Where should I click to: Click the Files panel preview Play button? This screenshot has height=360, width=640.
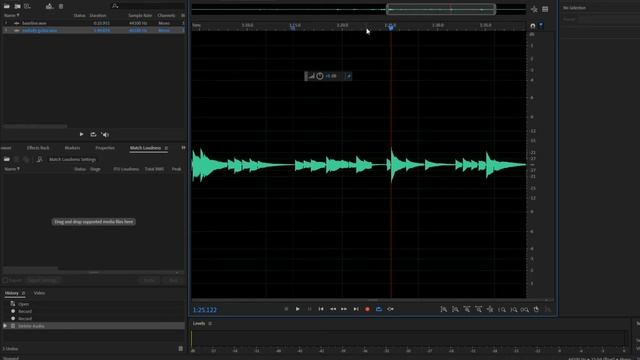81,134
